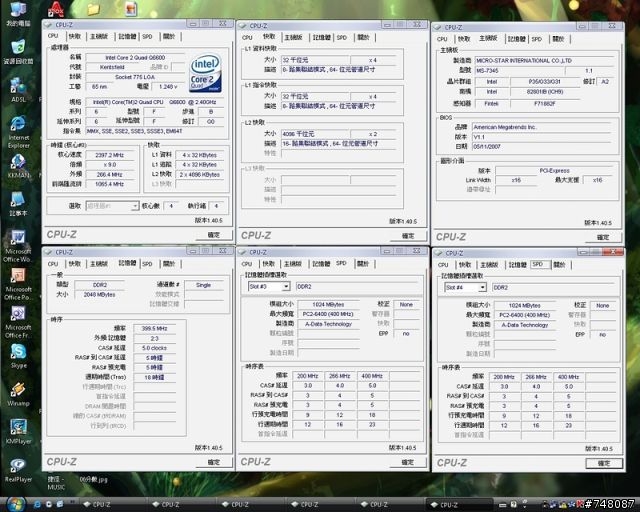The image size is (640, 512).
Task: Click the PCI-Express graphic interface version field
Action: [554, 170]
